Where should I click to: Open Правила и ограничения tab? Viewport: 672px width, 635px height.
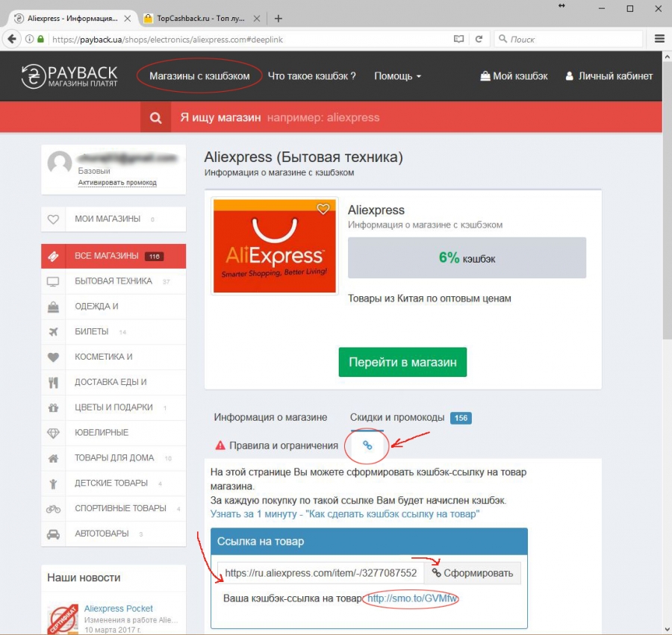click(x=276, y=445)
